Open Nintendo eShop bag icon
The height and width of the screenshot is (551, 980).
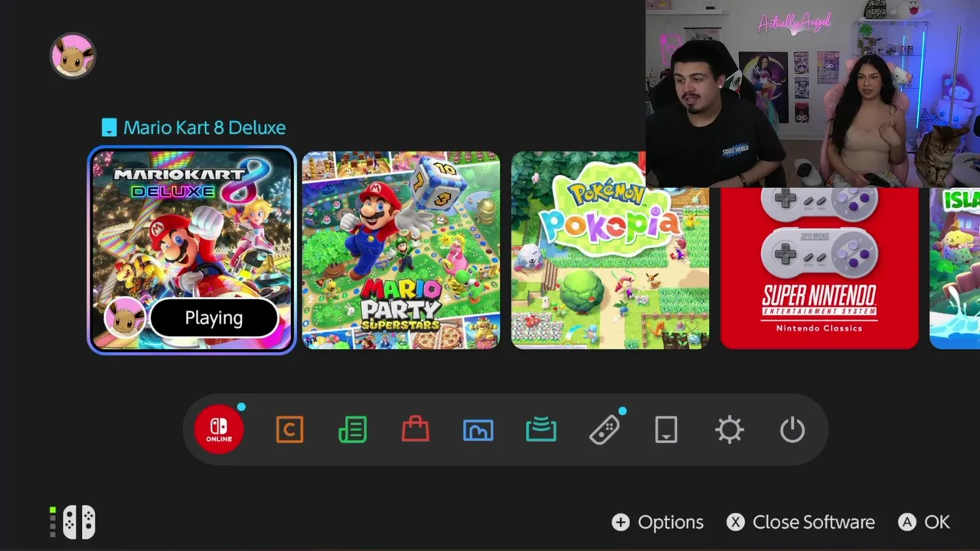415,429
